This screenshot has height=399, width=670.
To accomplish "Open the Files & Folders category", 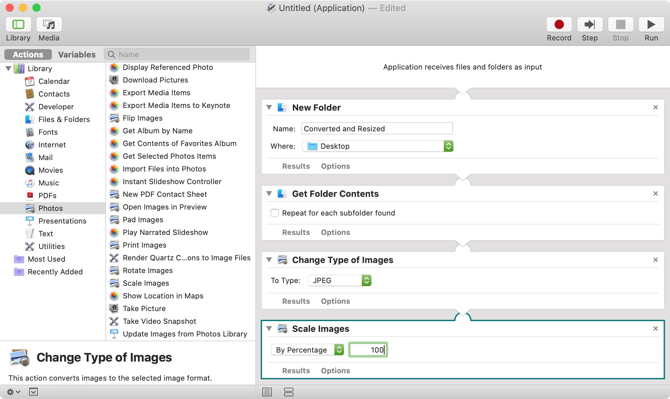I will click(64, 119).
